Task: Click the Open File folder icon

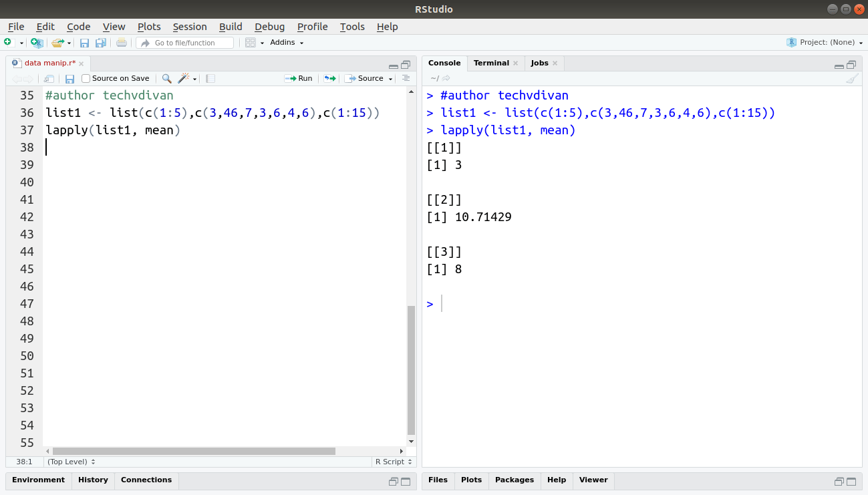Action: point(57,43)
